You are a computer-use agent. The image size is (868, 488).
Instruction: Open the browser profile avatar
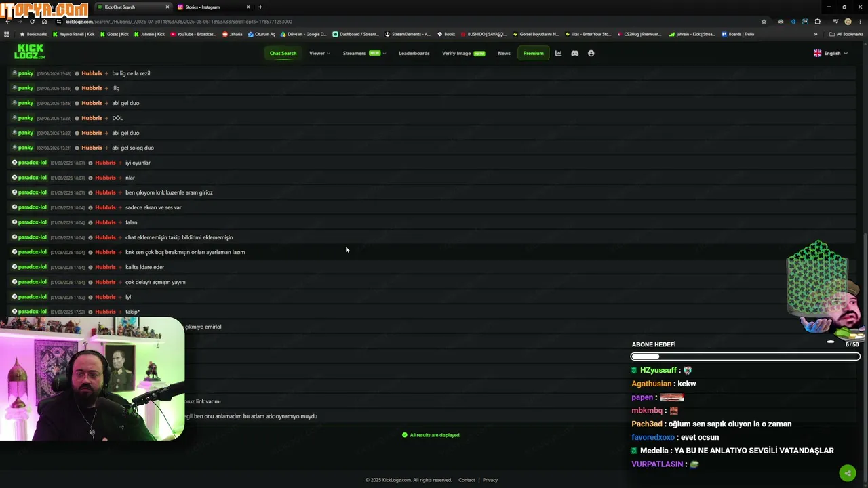point(848,21)
